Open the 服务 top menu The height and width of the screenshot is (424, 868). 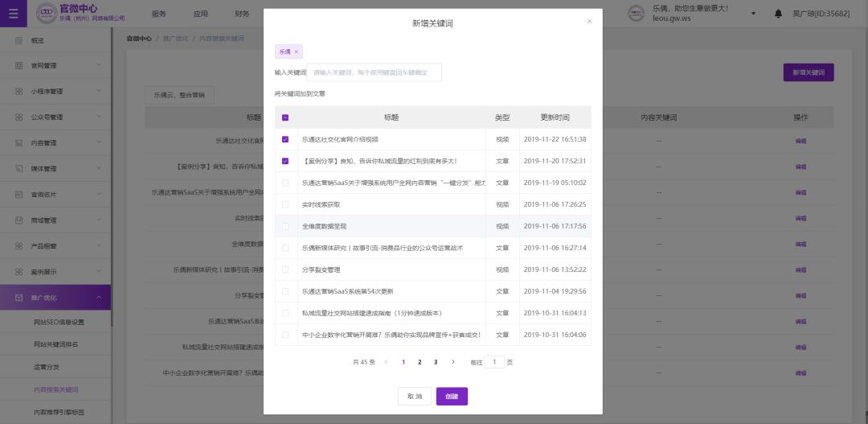[159, 14]
